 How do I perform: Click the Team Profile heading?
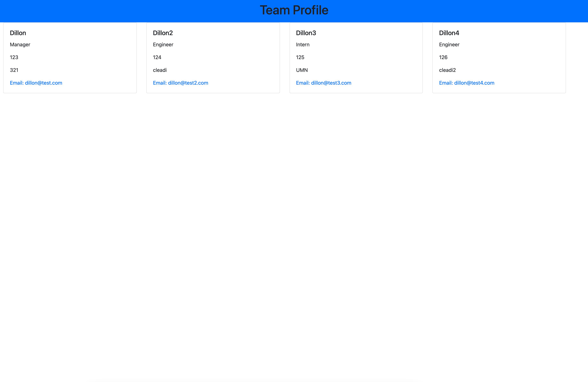click(294, 10)
